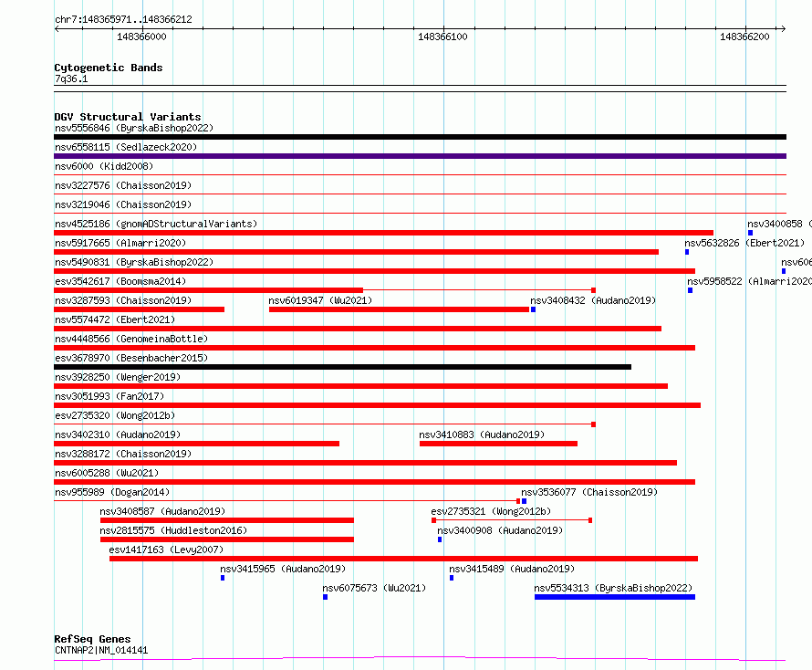Click the nsv5632826 (Ebert2021) label

(744, 243)
